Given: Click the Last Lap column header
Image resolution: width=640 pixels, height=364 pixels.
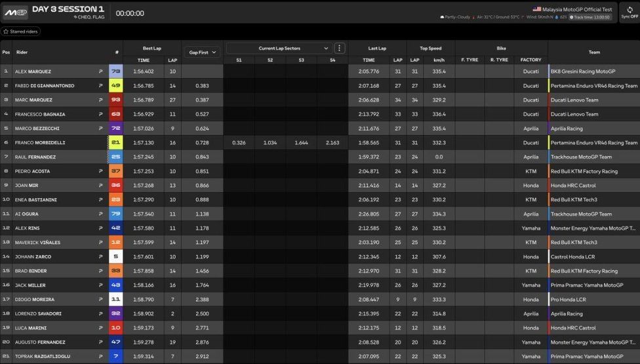Looking at the screenshot, I should (377, 48).
